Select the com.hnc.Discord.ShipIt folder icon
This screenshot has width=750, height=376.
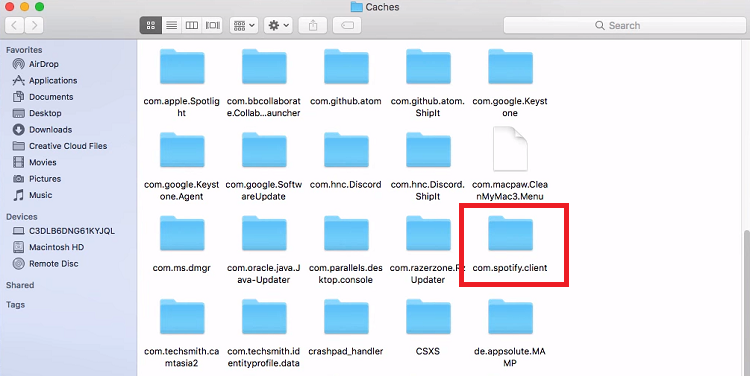click(x=428, y=150)
